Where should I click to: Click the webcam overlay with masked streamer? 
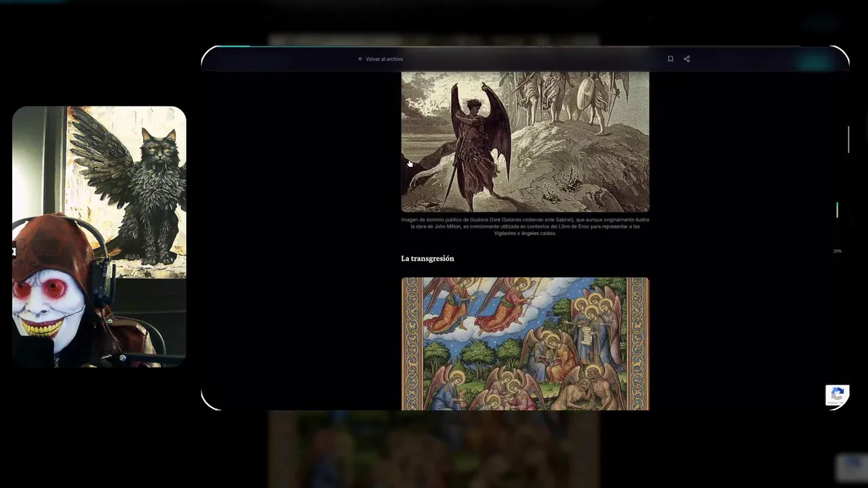click(99, 237)
